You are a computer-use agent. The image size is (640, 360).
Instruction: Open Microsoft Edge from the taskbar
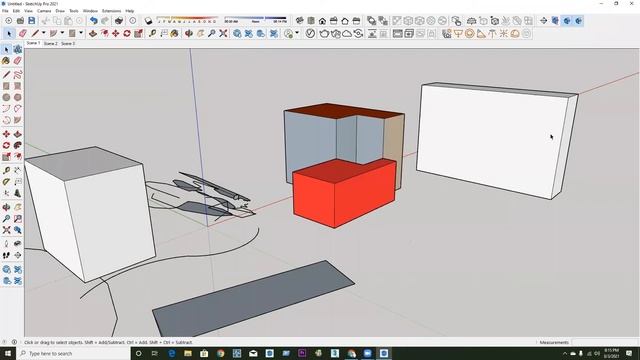tap(171, 353)
